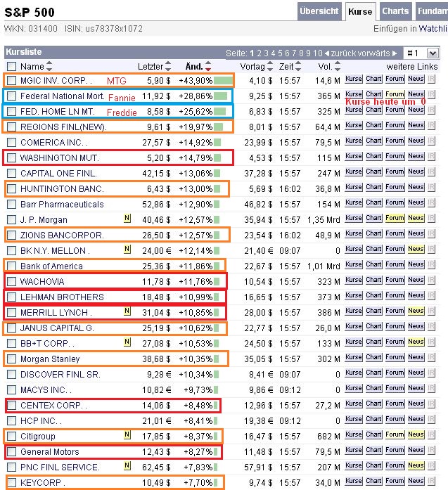Sort by Vortag column arrows
This screenshot has width=448, height=490.
point(270,66)
